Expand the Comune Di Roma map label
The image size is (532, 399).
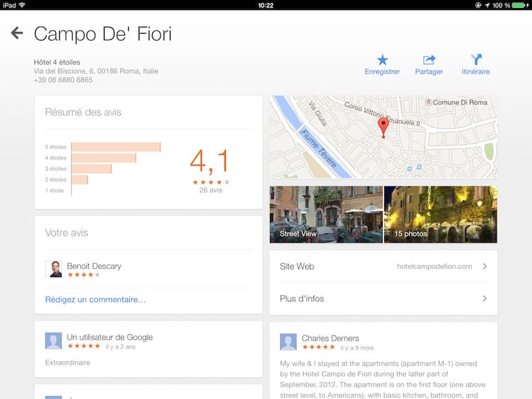pyautogui.click(x=459, y=102)
